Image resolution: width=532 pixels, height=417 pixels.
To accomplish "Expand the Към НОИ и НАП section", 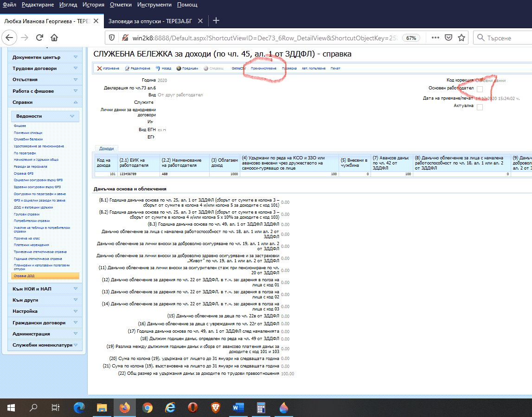I will 45,289.
